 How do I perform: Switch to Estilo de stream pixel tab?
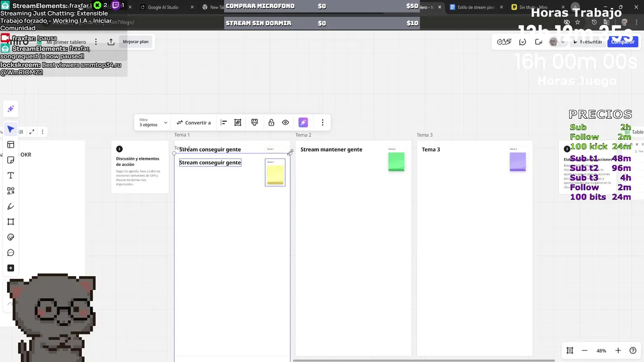click(473, 7)
